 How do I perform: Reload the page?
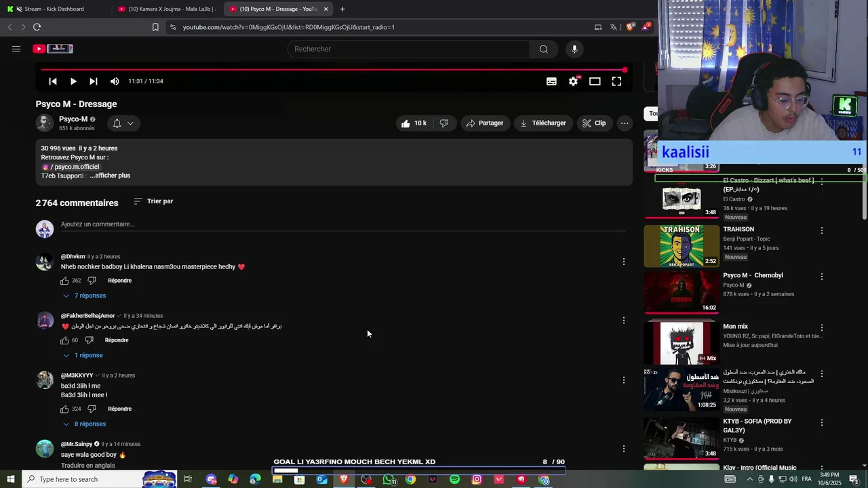(x=37, y=27)
